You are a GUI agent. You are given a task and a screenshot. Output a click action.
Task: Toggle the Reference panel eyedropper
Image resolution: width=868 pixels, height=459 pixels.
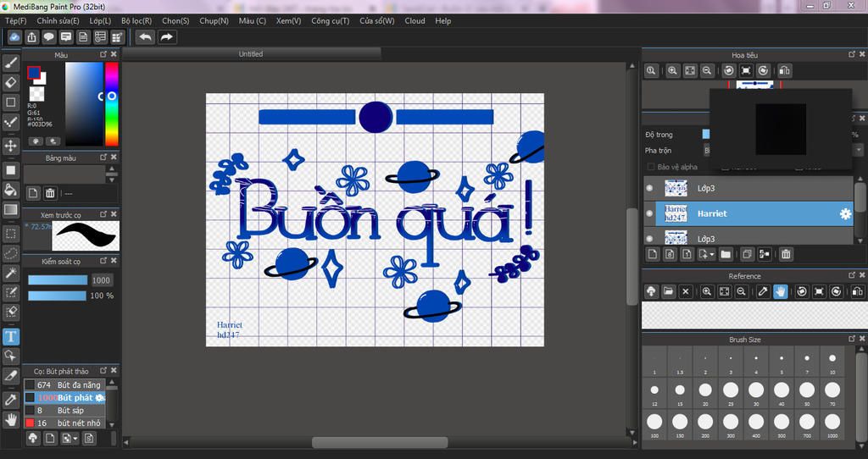tap(764, 291)
